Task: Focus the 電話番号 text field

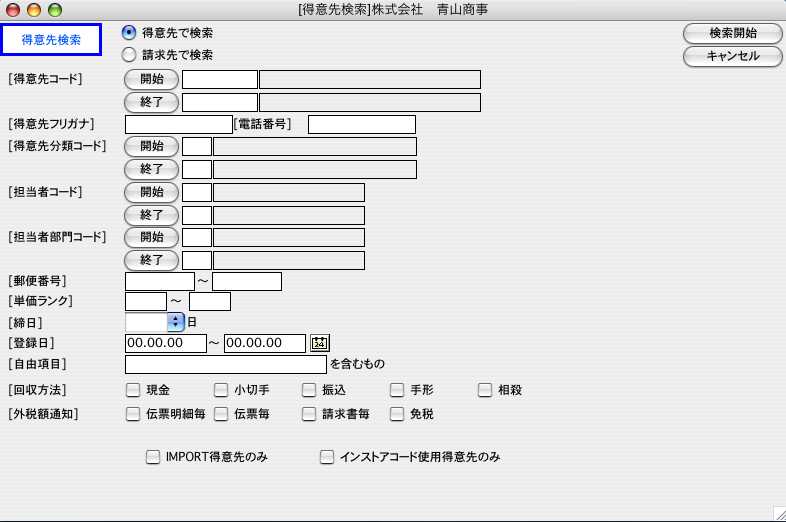Action: point(361,124)
